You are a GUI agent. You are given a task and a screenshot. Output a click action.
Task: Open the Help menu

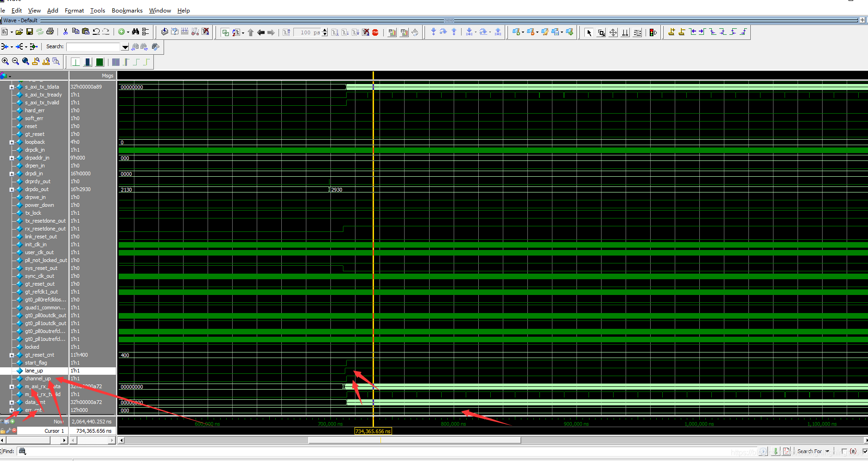184,10
